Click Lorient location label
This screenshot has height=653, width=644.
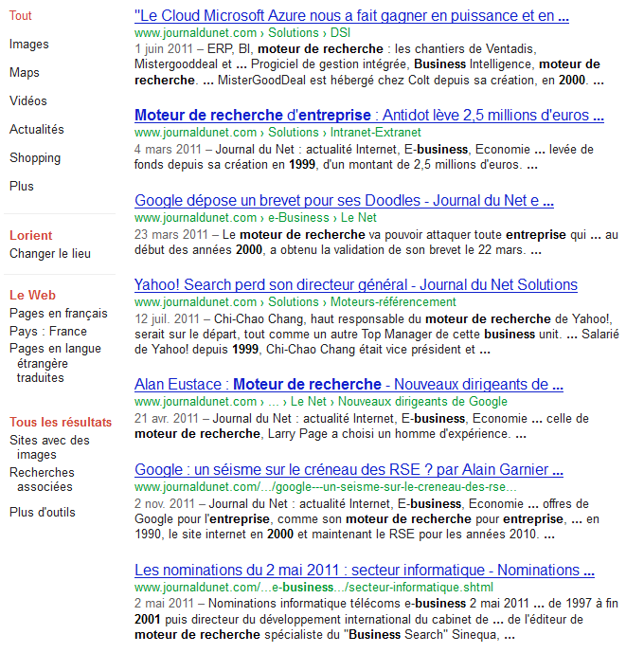[31, 236]
